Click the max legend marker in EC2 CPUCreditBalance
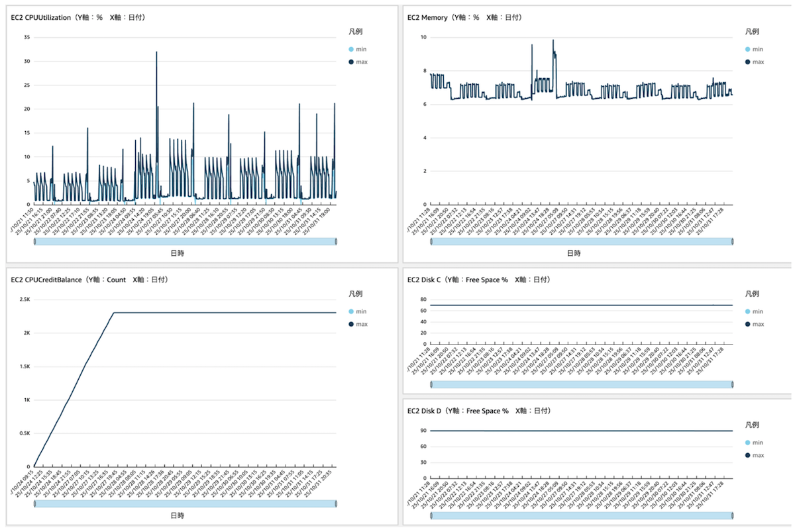The image size is (795, 532). click(x=351, y=324)
